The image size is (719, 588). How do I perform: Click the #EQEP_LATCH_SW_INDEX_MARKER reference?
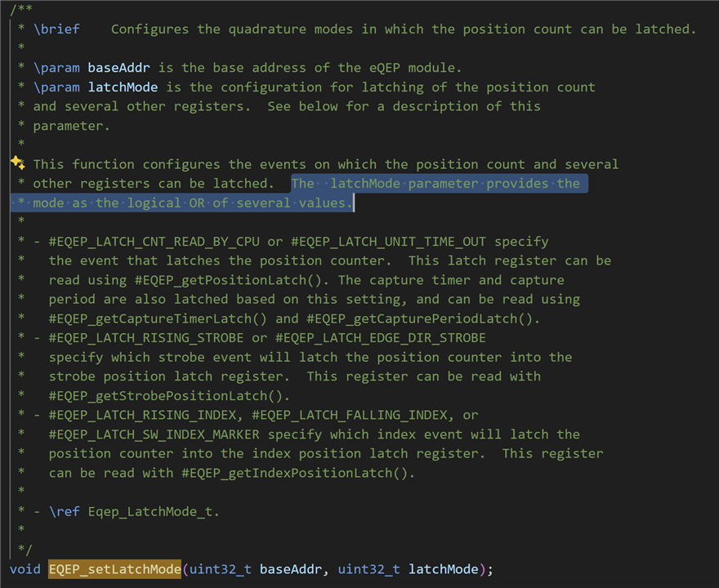coord(154,434)
